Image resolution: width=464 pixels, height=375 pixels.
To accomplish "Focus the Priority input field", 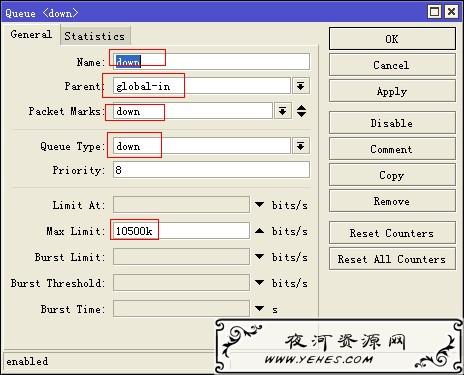I will 211,170.
